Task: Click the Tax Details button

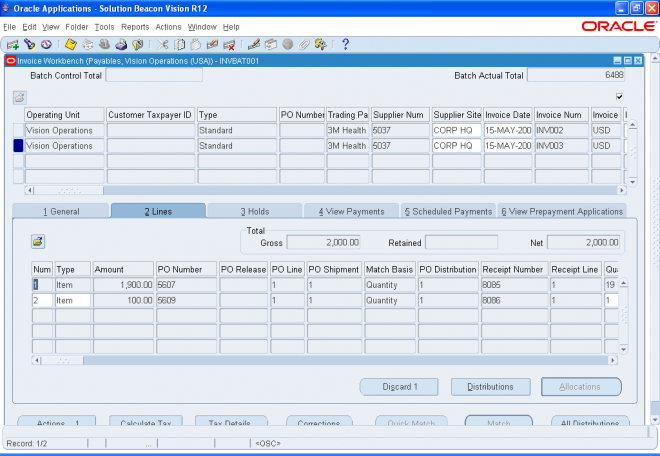Action: click(231, 421)
